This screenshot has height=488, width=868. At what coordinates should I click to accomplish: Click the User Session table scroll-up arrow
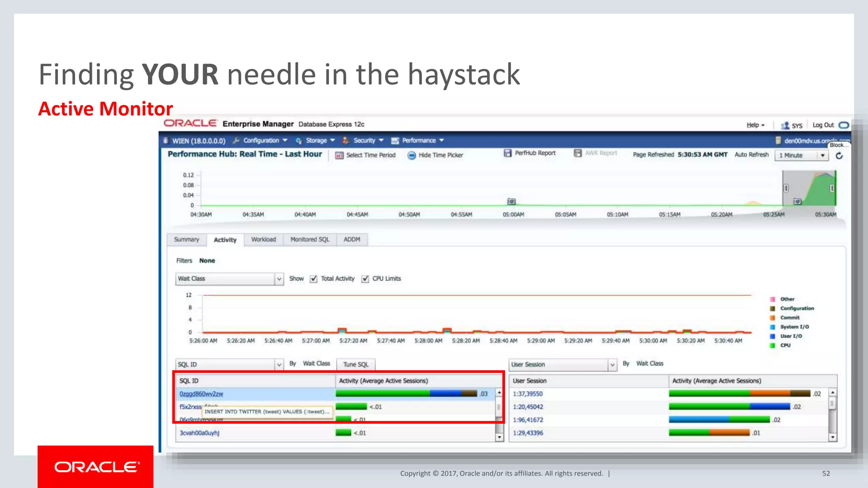[x=832, y=393]
